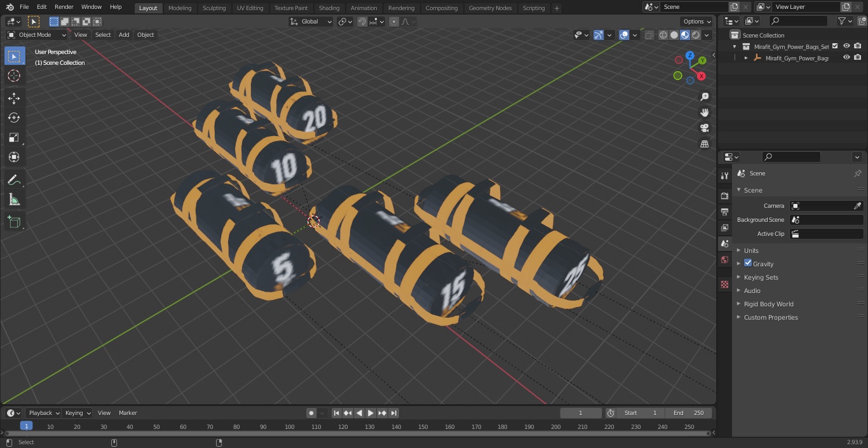The height and width of the screenshot is (448, 868).
Task: Expand Custom Properties panel
Action: [x=771, y=317]
